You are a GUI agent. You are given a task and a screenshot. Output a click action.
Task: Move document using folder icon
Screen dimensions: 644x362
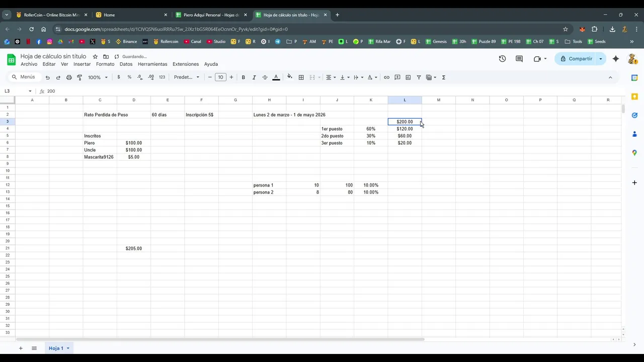[x=106, y=57]
